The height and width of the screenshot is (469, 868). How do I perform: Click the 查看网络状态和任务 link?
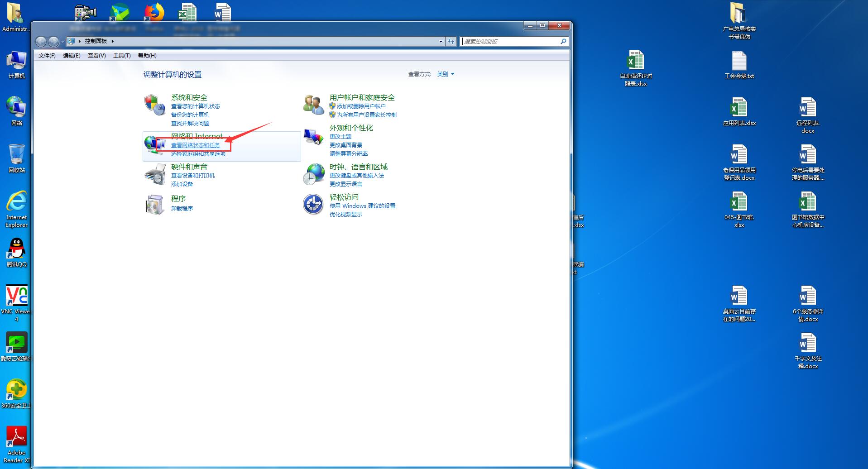point(196,145)
